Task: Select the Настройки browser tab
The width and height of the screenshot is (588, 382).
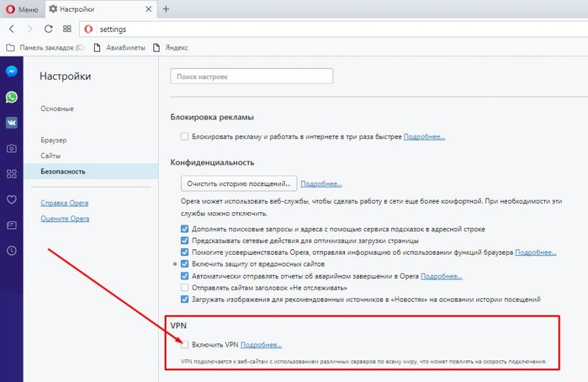Action: pos(101,9)
